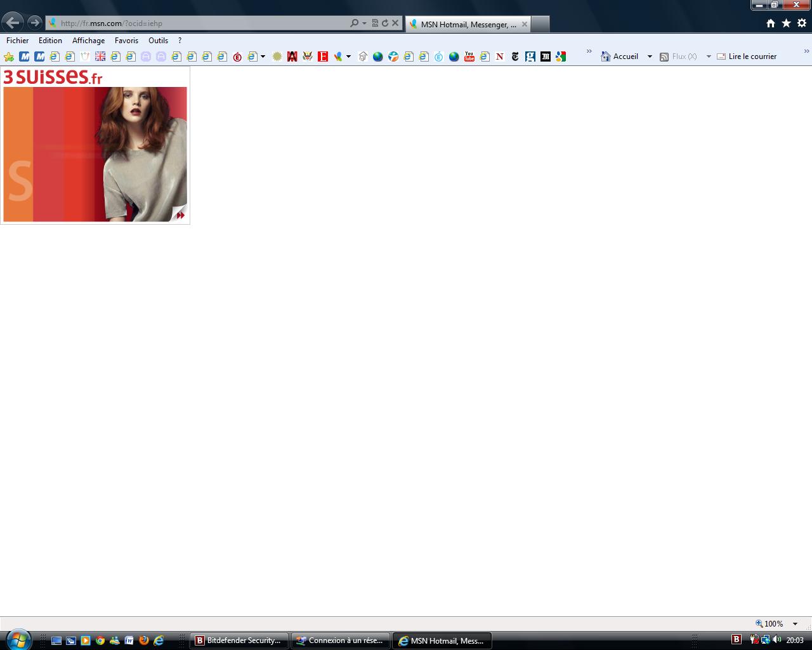This screenshot has height=650, width=812.
Task: Open the Bouygues orange-blue favorite icon
Action: pyautogui.click(x=393, y=56)
